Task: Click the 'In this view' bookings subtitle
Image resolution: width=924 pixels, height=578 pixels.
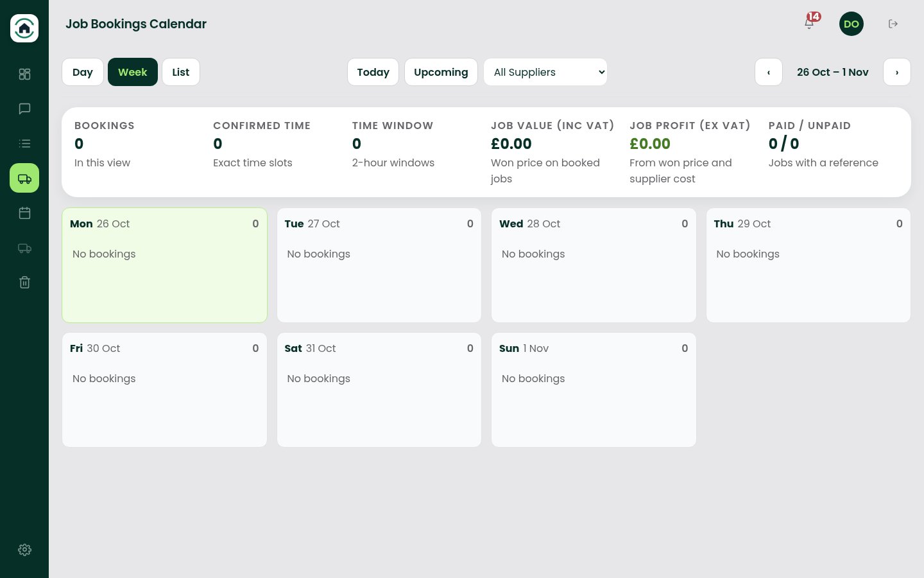Action: coord(102,162)
